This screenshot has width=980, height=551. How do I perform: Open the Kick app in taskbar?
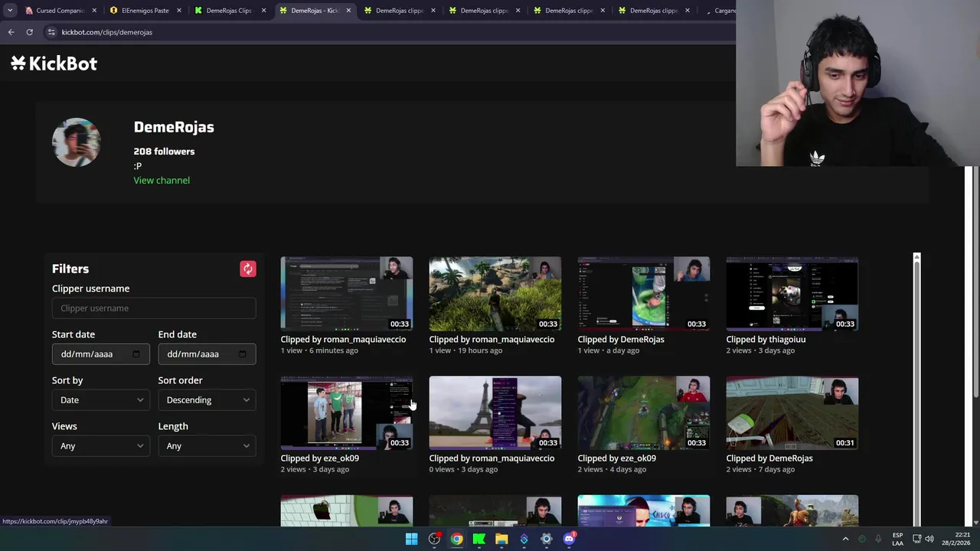[x=479, y=539]
